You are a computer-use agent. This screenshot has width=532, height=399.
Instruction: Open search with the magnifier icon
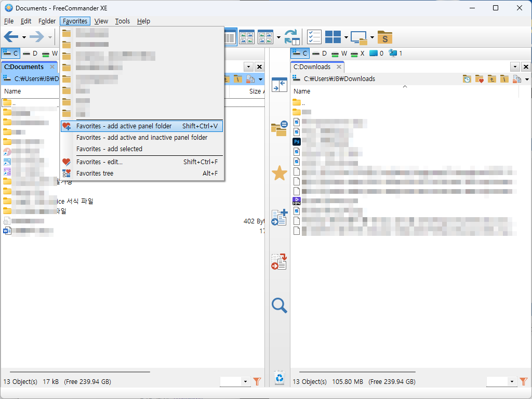tap(279, 305)
